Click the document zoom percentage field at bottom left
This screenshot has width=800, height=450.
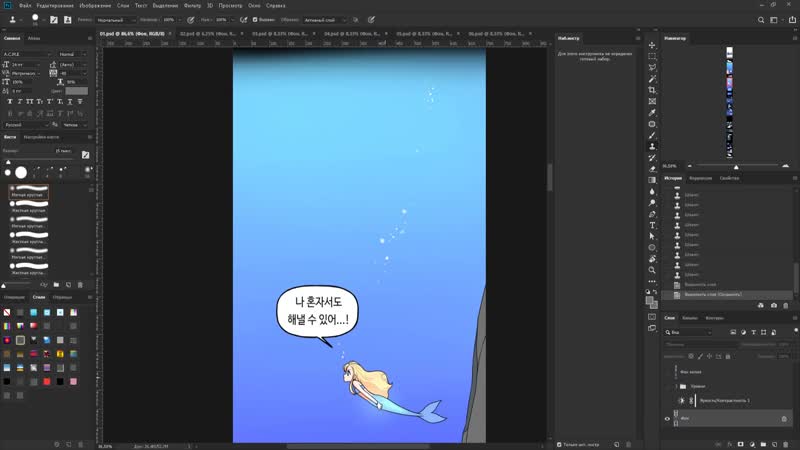click(x=105, y=446)
